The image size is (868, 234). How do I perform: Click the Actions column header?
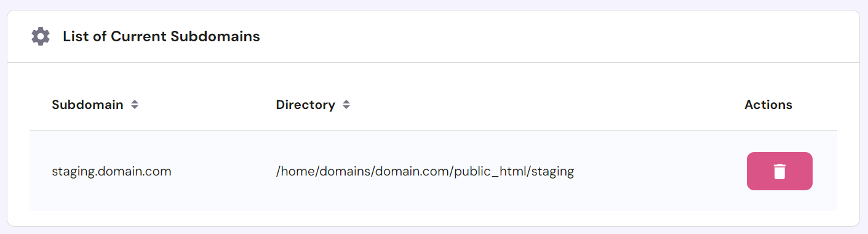[x=768, y=105]
